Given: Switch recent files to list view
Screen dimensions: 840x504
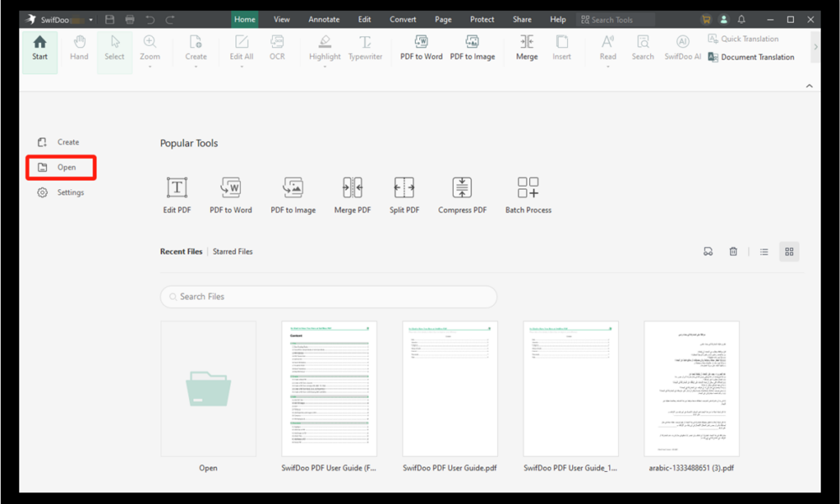Looking at the screenshot, I should [x=764, y=251].
